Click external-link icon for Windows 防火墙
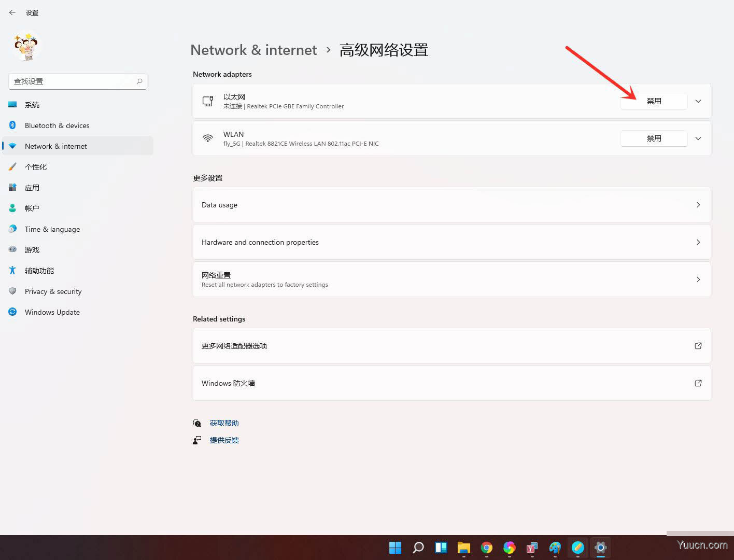 pyautogui.click(x=698, y=383)
